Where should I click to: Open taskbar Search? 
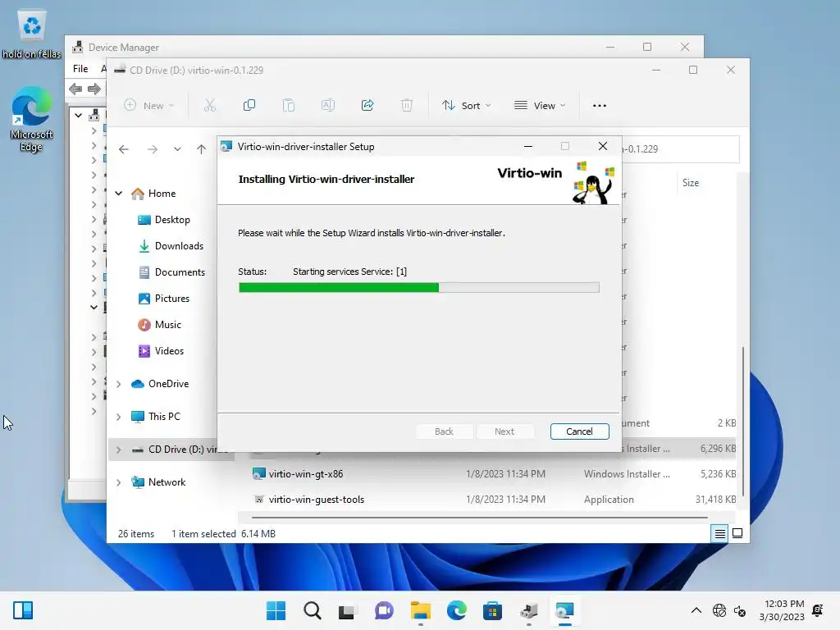coord(313,610)
